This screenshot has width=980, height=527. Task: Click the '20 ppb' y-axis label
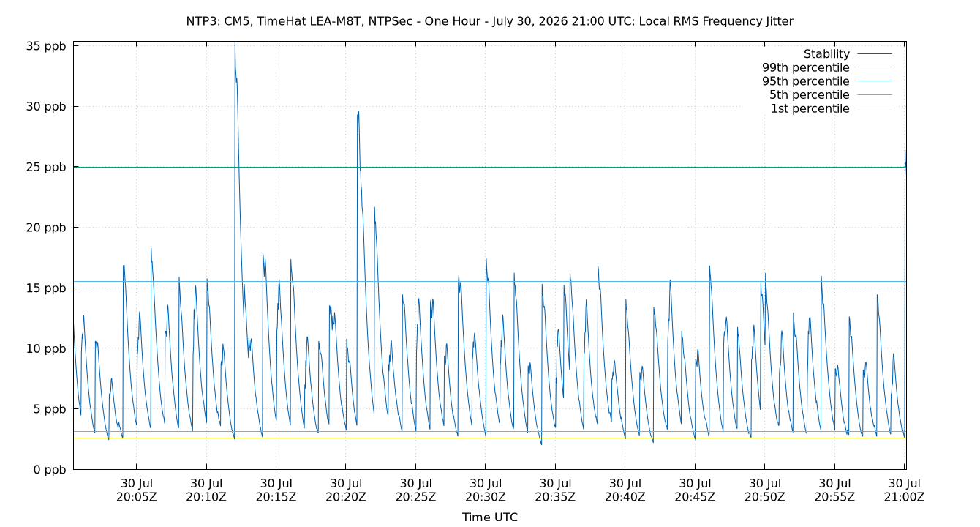45,227
